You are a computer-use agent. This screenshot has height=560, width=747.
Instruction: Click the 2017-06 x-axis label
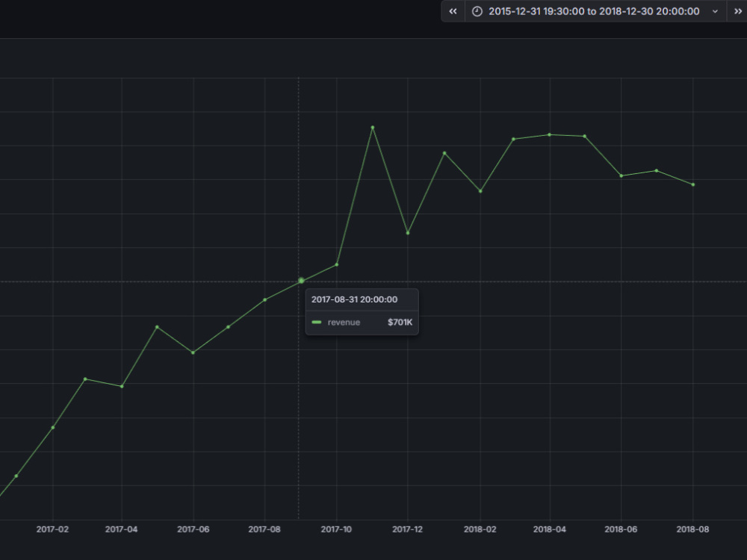tap(193, 529)
